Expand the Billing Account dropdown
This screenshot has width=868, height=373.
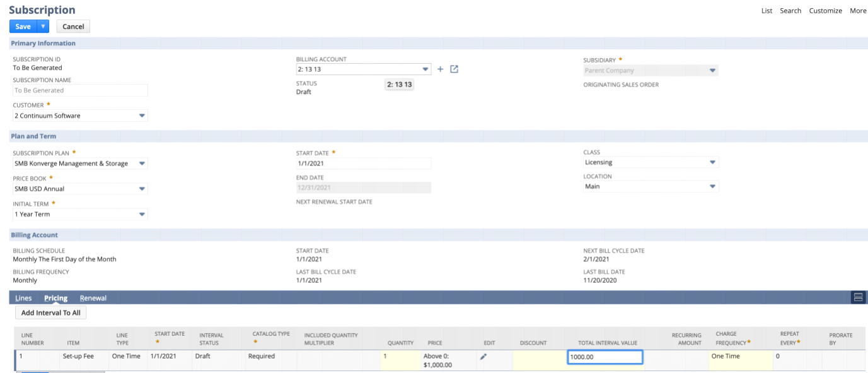426,69
